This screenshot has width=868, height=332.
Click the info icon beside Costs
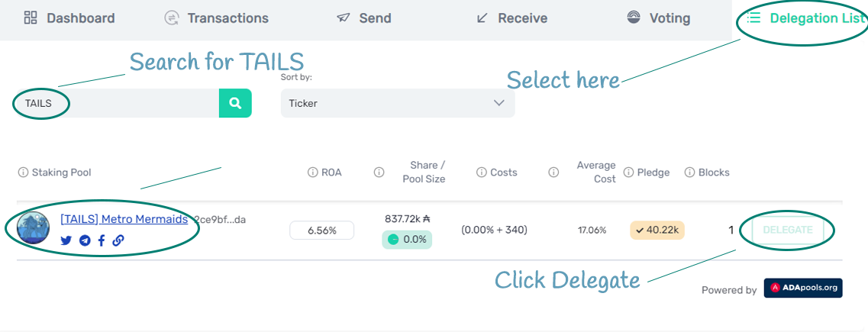[x=481, y=172]
